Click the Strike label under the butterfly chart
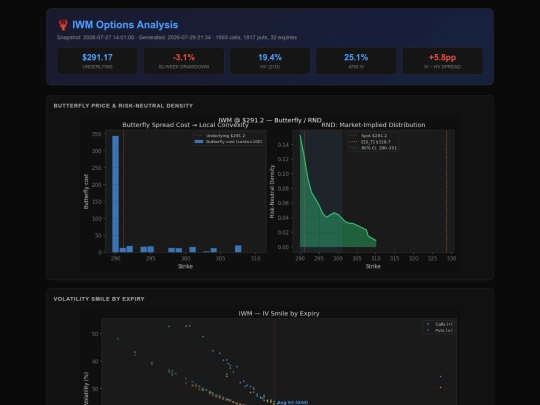Image resolution: width=540 pixels, height=405 pixels. [185, 266]
